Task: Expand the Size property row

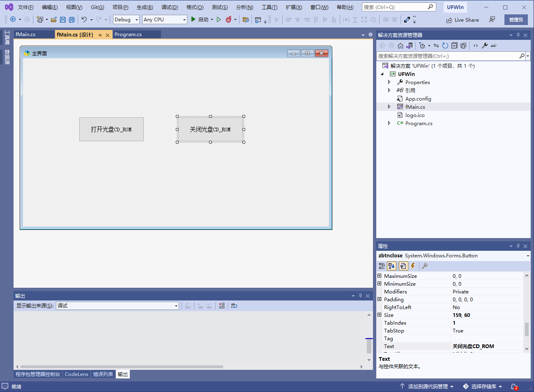Action: coord(380,315)
